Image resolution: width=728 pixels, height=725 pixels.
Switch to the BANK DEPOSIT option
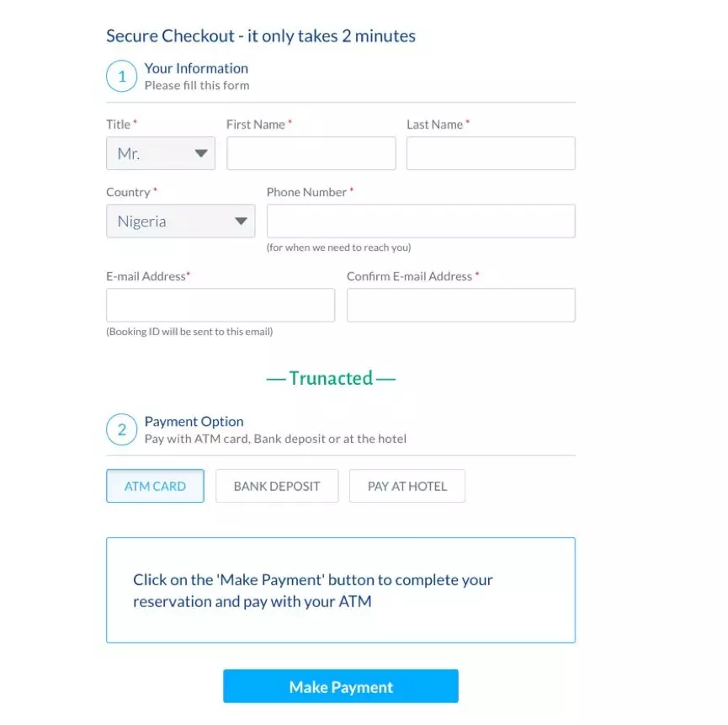click(277, 486)
